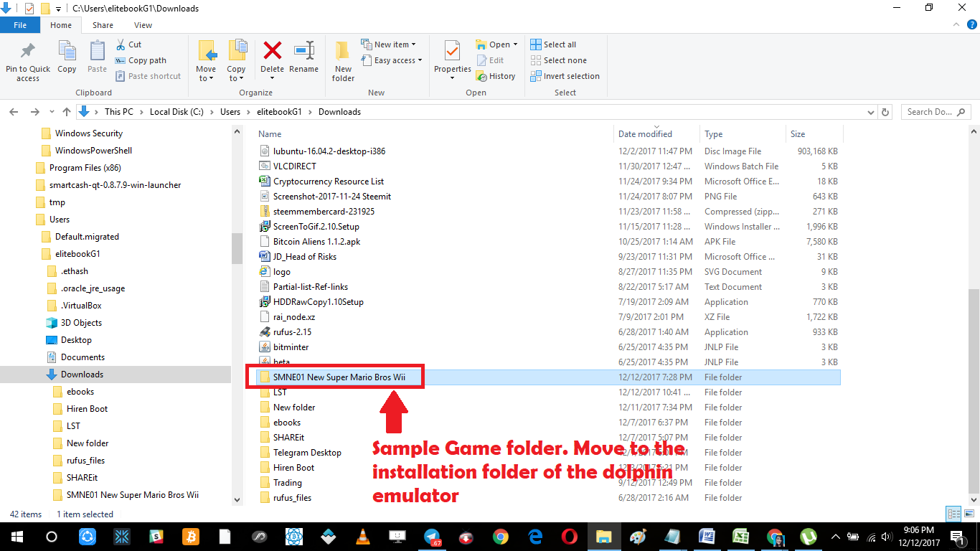Open Telegram from the taskbar
This screenshot has height=551, width=980.
click(x=433, y=537)
